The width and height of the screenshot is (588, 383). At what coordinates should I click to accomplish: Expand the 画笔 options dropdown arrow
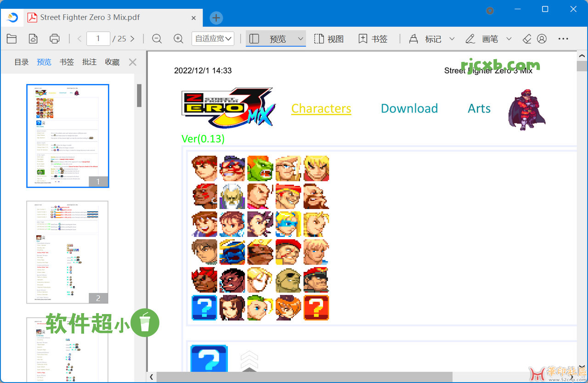click(509, 39)
